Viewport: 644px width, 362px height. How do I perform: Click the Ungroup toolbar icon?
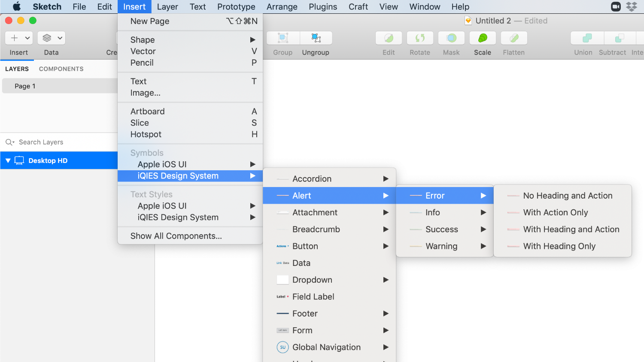[316, 38]
